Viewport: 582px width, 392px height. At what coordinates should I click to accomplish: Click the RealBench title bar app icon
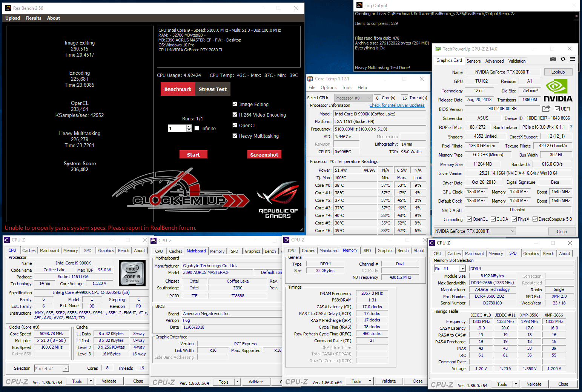click(x=8, y=8)
